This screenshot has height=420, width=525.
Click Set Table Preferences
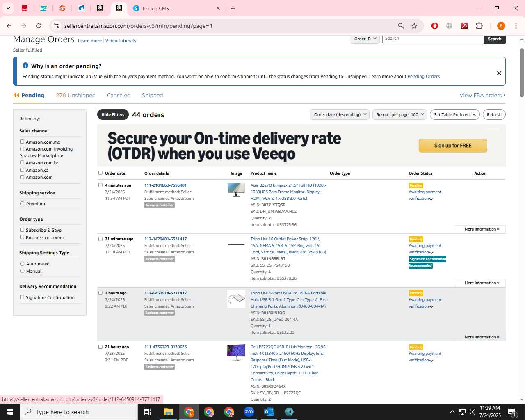tap(455, 114)
